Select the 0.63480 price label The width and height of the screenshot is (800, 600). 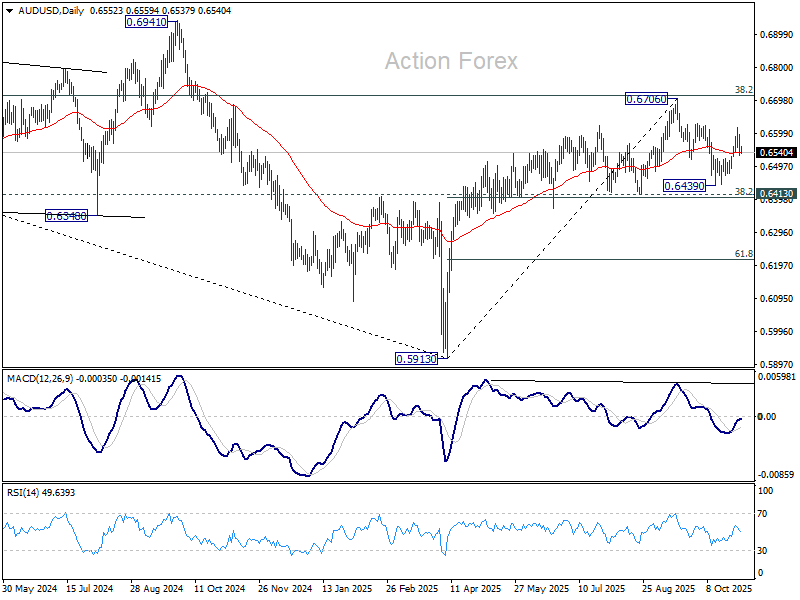67,215
